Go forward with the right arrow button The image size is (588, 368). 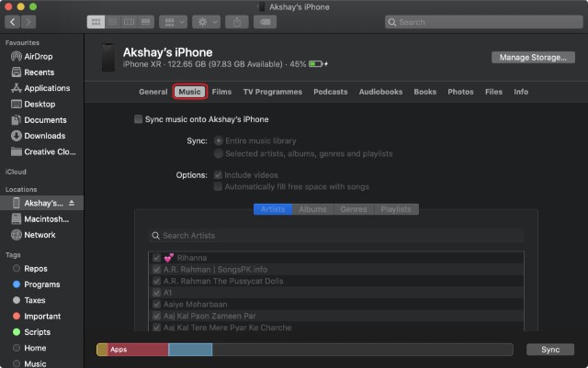28,22
